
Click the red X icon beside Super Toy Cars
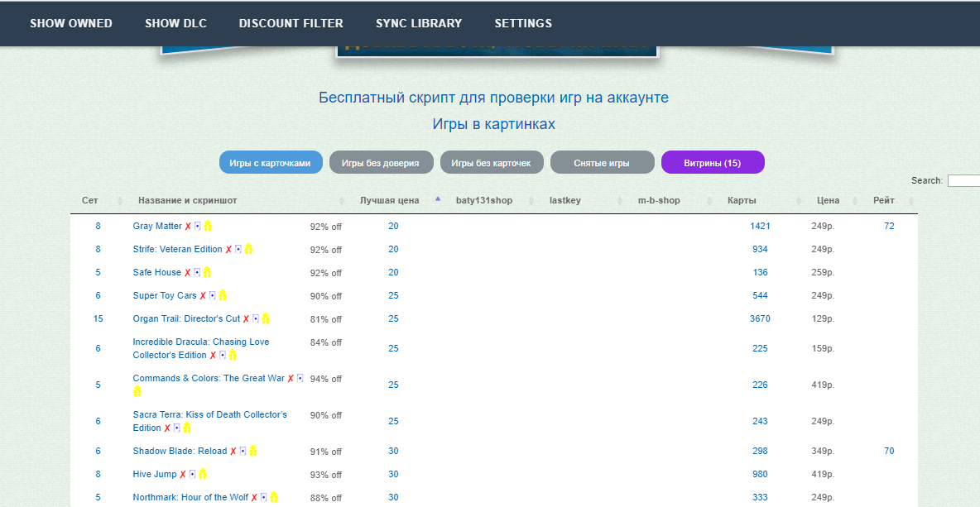click(203, 295)
